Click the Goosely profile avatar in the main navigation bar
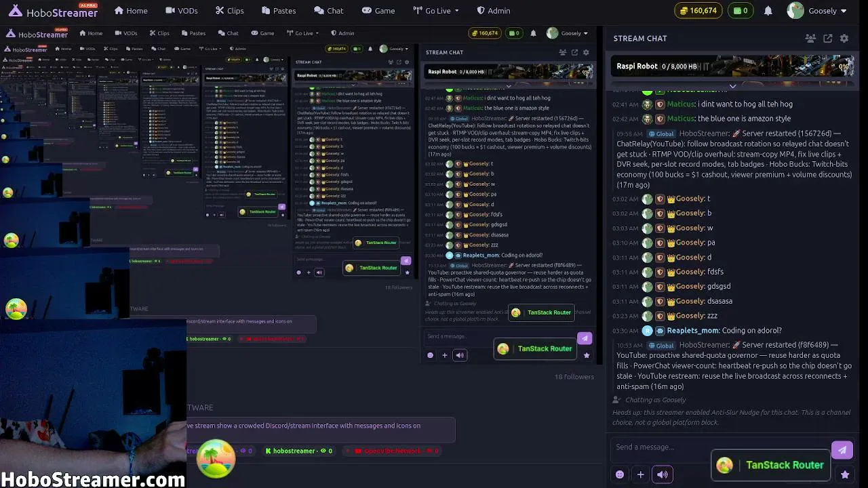868x488 pixels. [x=795, y=11]
